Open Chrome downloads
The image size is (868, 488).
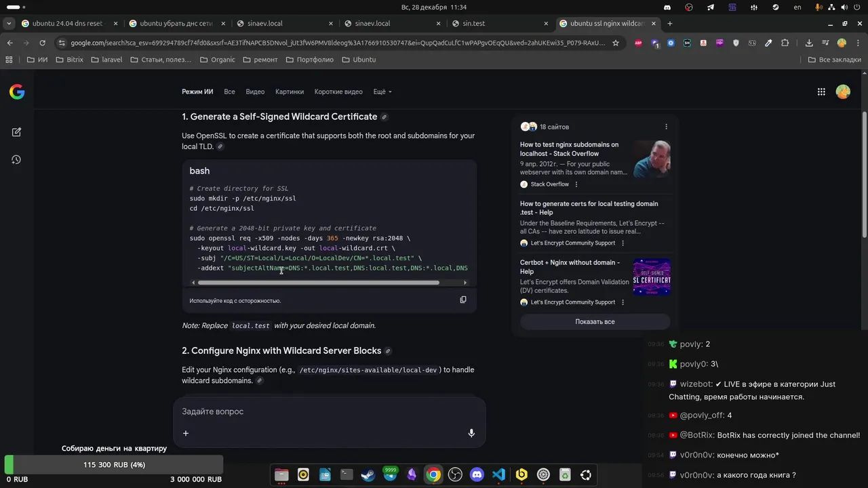pyautogui.click(x=809, y=43)
